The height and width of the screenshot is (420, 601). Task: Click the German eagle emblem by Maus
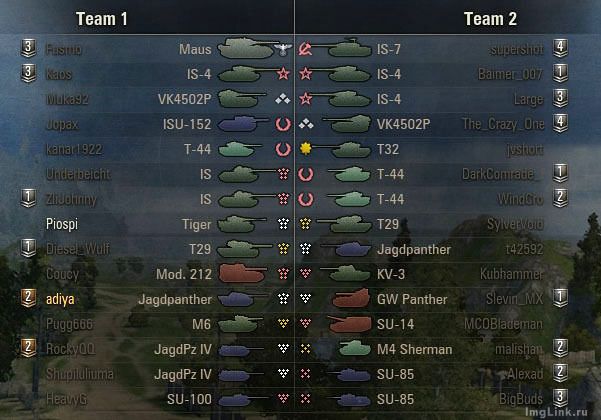tap(283, 49)
